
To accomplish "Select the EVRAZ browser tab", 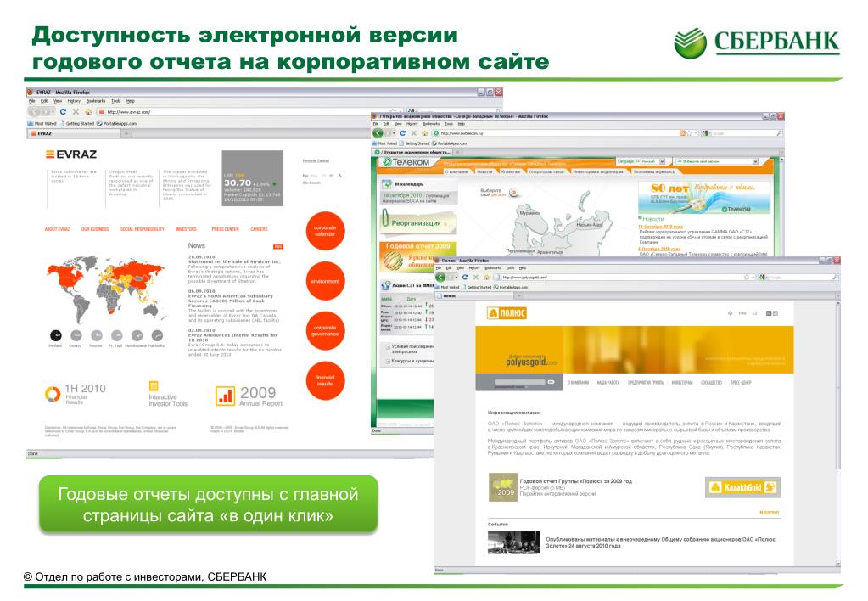I will pos(74,133).
